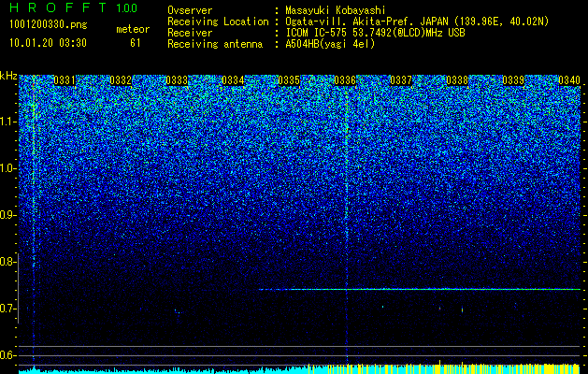
Task: Click the 1.0 kHz axis label
Action: tap(7, 168)
